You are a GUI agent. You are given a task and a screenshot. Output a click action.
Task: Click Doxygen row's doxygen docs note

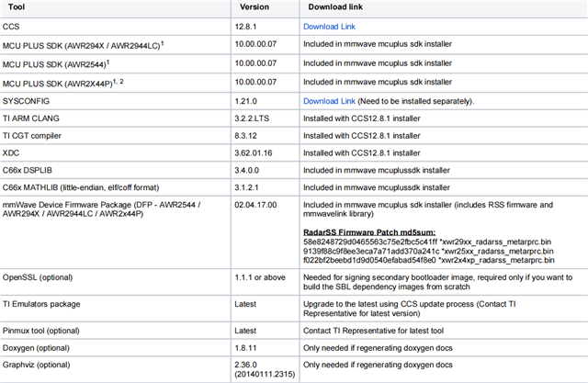pos(378,348)
